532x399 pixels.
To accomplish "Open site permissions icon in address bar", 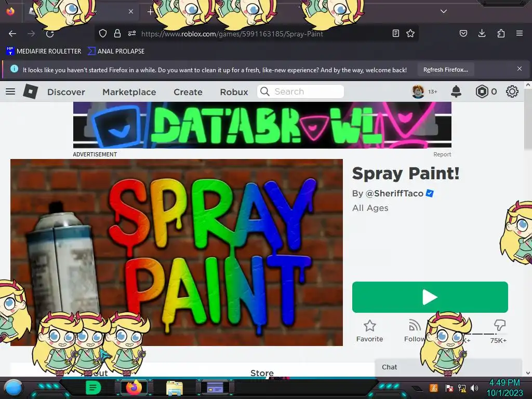I will 132,33.
